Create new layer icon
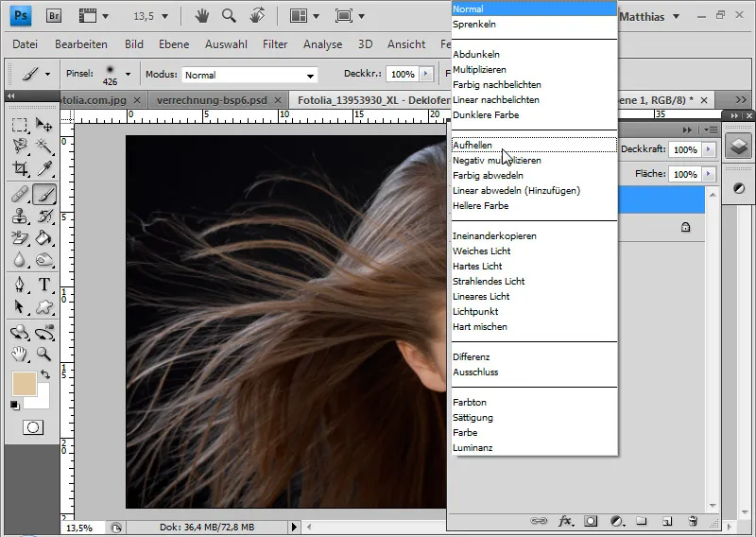Screen dimensions: 756x537 click(667, 521)
